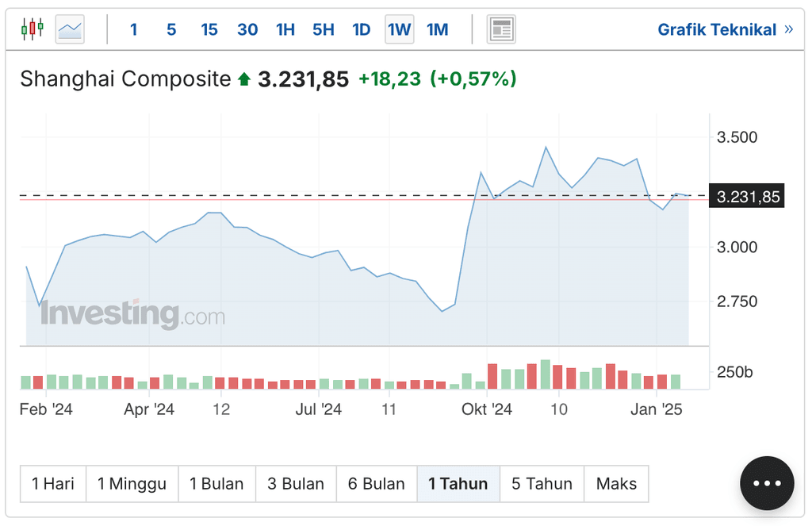Select the 5 timeframe option
This screenshot has width=812, height=526.
click(171, 29)
